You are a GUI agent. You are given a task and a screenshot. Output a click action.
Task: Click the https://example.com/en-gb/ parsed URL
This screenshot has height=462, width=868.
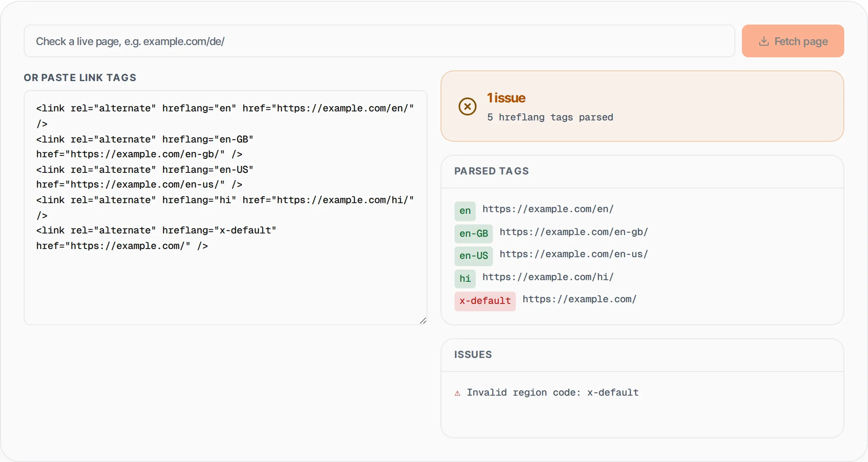[x=574, y=232]
